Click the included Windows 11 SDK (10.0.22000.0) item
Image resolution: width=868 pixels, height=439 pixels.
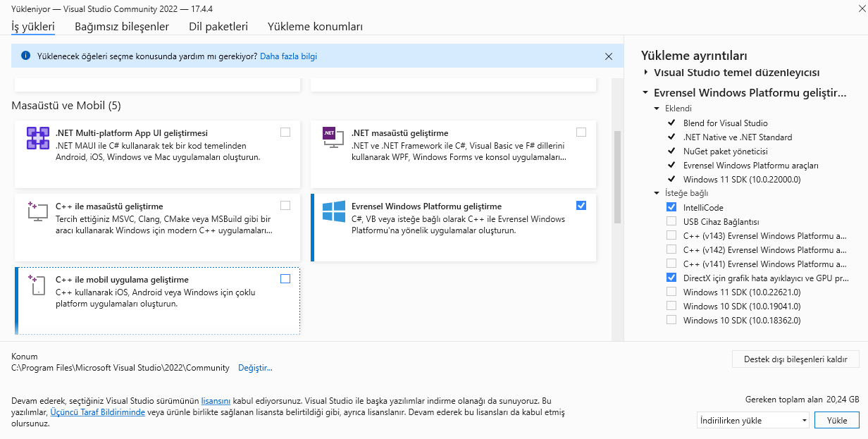pyautogui.click(x=742, y=179)
